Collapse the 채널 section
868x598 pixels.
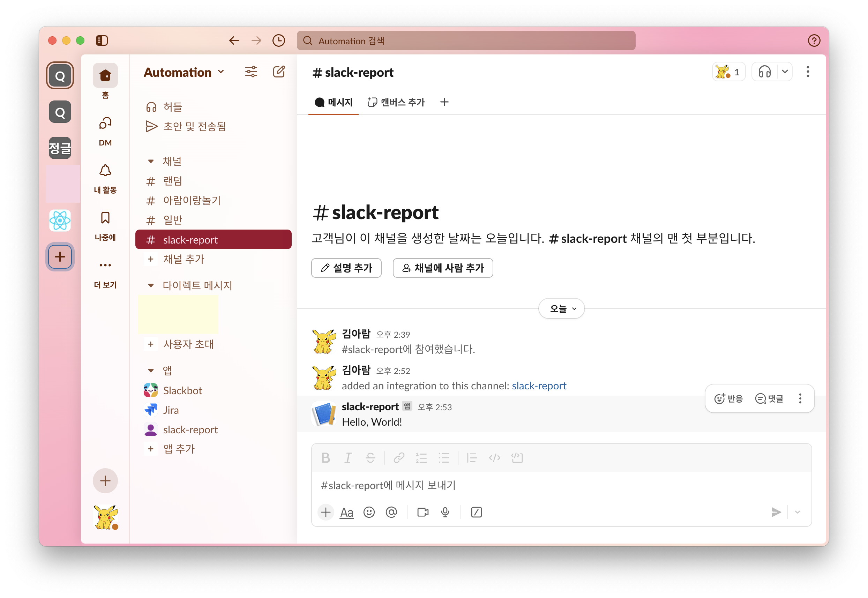[x=151, y=162]
